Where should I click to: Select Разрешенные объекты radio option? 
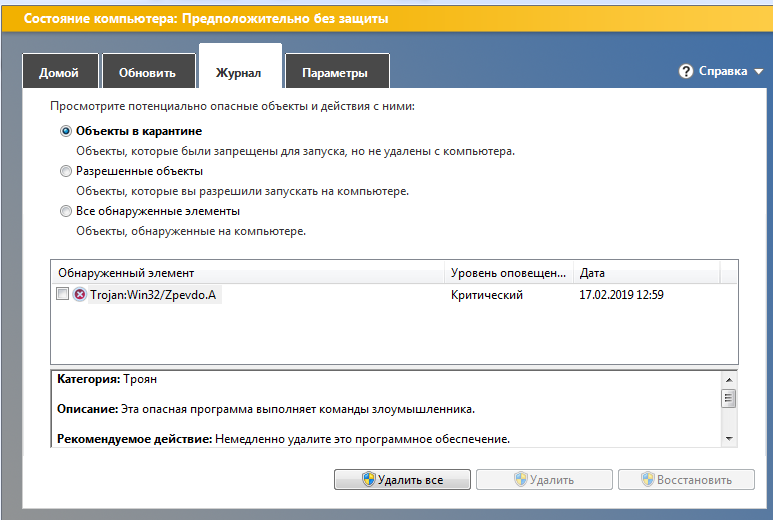click(x=66, y=171)
